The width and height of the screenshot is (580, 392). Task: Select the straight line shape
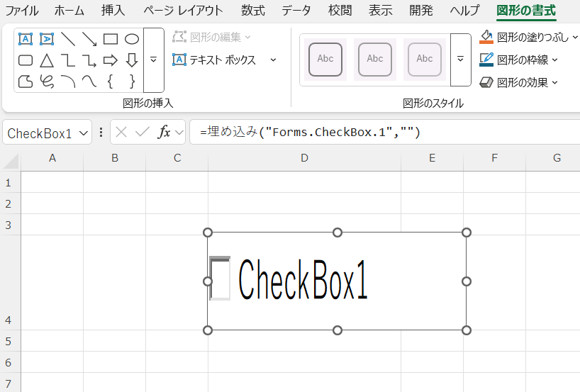68,39
